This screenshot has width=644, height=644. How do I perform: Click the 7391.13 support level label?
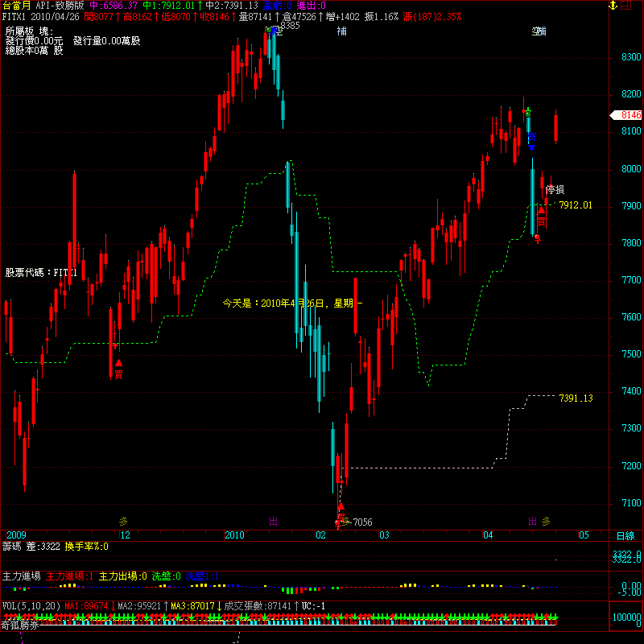click(x=576, y=398)
